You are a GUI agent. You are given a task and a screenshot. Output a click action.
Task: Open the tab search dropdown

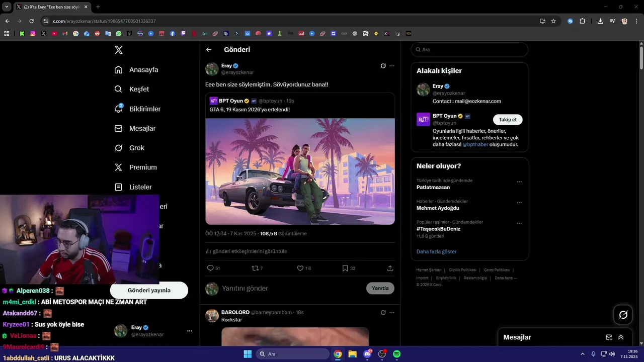coord(7,7)
